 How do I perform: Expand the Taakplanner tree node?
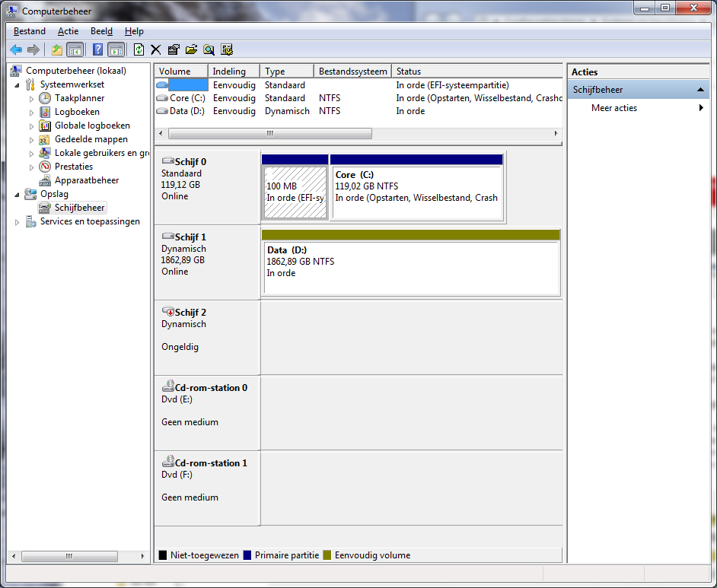point(31,98)
